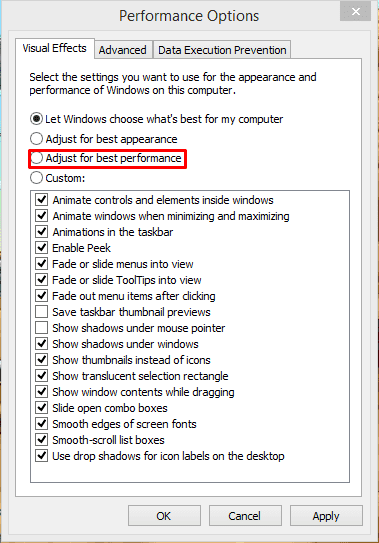Open the Visual Effects tab

pos(55,48)
